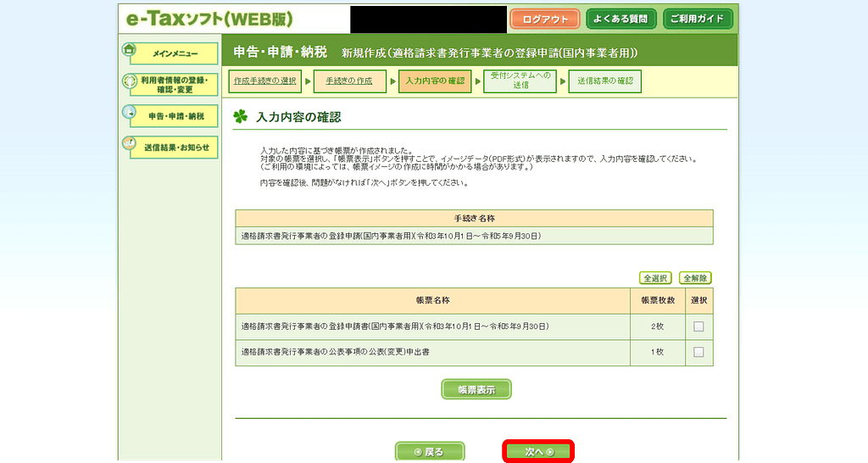Check the box for 登録申請書(国内事業者用)
868x463 pixels.
pos(698,326)
